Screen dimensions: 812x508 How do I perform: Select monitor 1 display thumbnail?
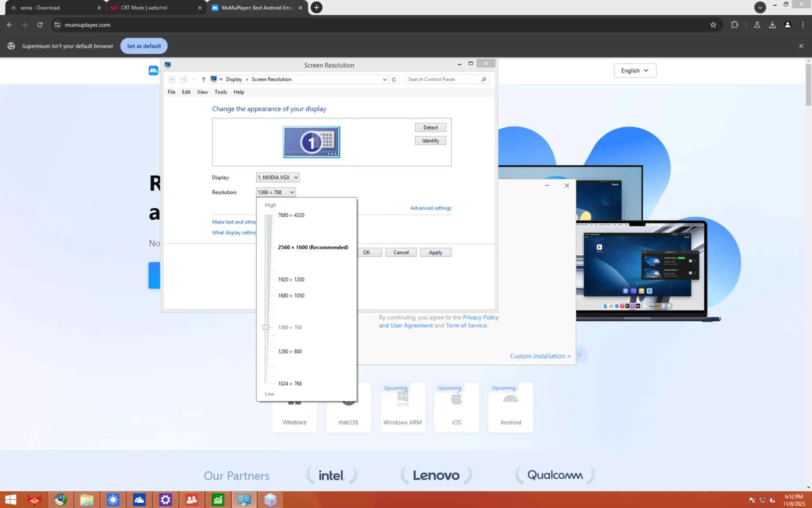point(311,142)
